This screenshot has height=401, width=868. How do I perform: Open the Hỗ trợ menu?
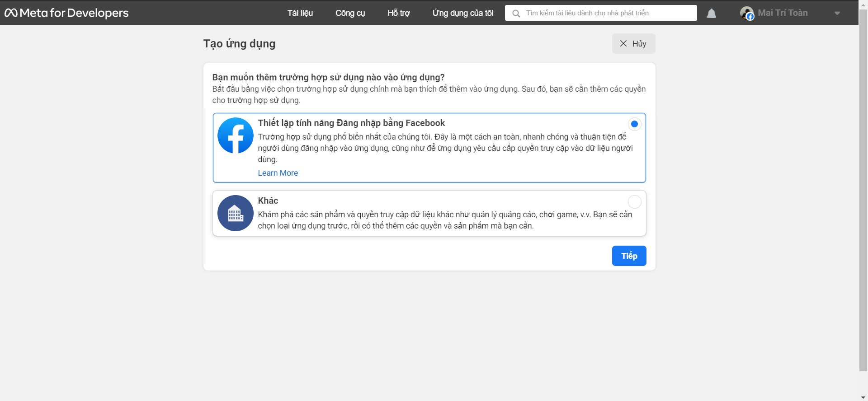pyautogui.click(x=399, y=13)
